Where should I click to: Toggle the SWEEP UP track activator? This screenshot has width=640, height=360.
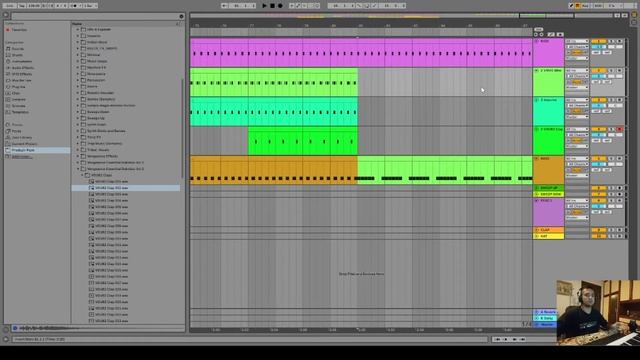[x=599, y=188]
